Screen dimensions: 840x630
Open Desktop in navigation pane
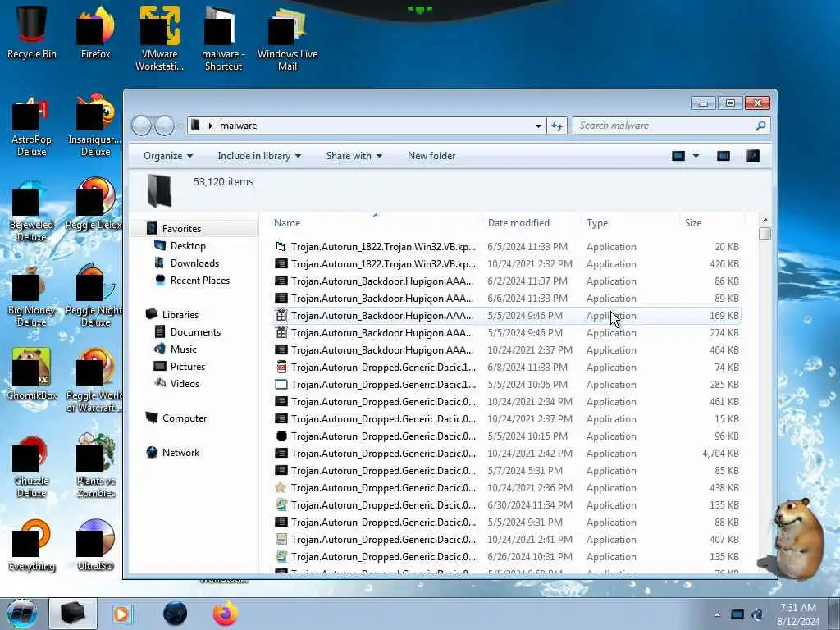tap(188, 246)
